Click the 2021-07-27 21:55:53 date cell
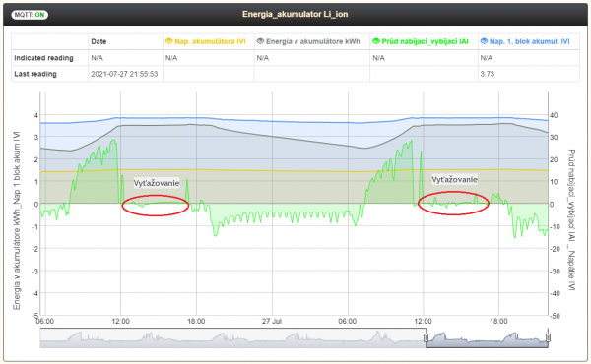 [124, 74]
